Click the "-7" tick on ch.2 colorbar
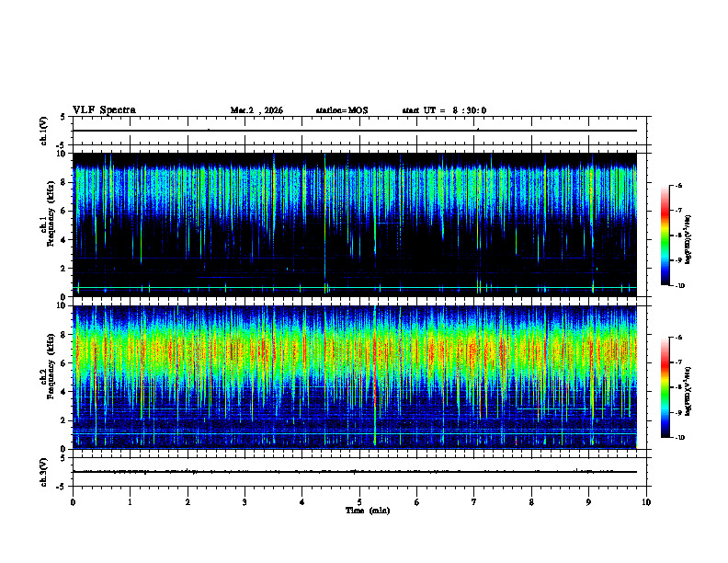728x563 pixels. (x=677, y=362)
